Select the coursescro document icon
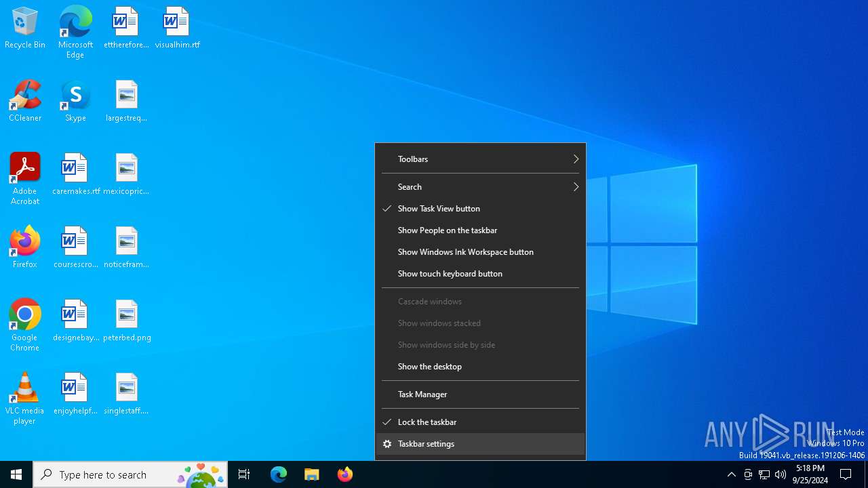 click(75, 247)
